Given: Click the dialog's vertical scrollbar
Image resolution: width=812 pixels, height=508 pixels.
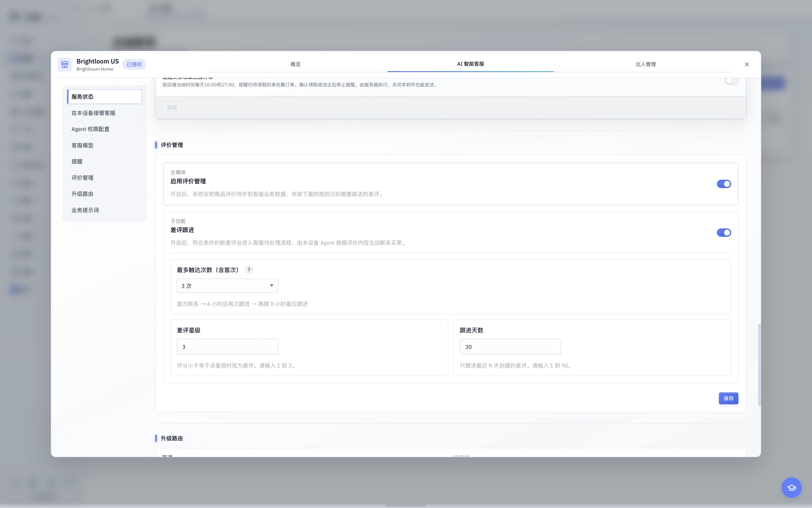Looking at the screenshot, I should tap(759, 365).
